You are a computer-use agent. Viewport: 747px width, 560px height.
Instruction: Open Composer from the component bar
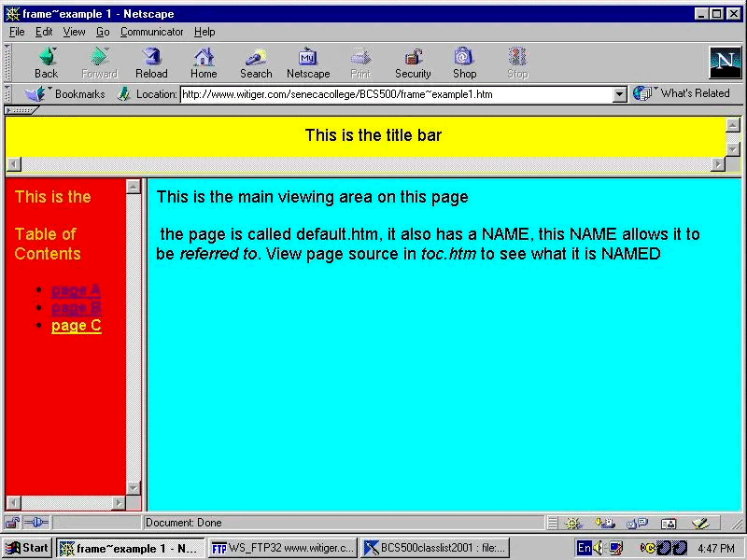coord(701,524)
